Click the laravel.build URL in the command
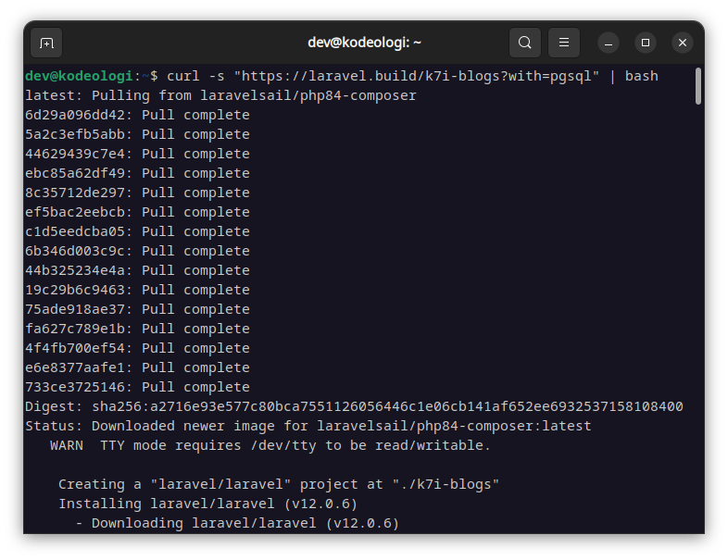This screenshot has height=560, width=728. click(x=417, y=76)
